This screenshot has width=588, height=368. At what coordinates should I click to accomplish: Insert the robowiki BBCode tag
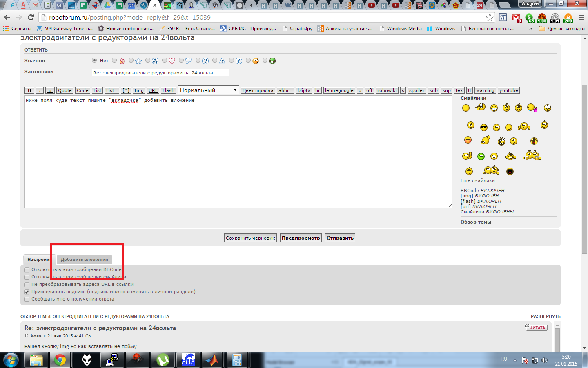[x=387, y=90]
